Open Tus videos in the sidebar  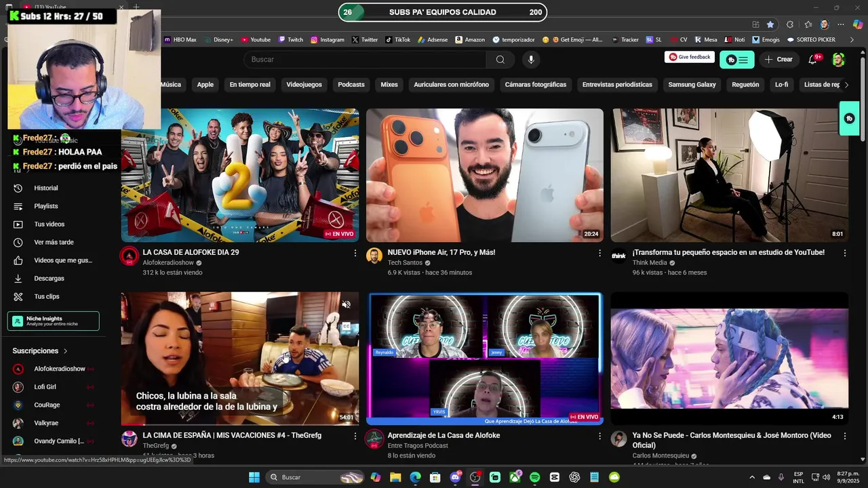pos(49,224)
